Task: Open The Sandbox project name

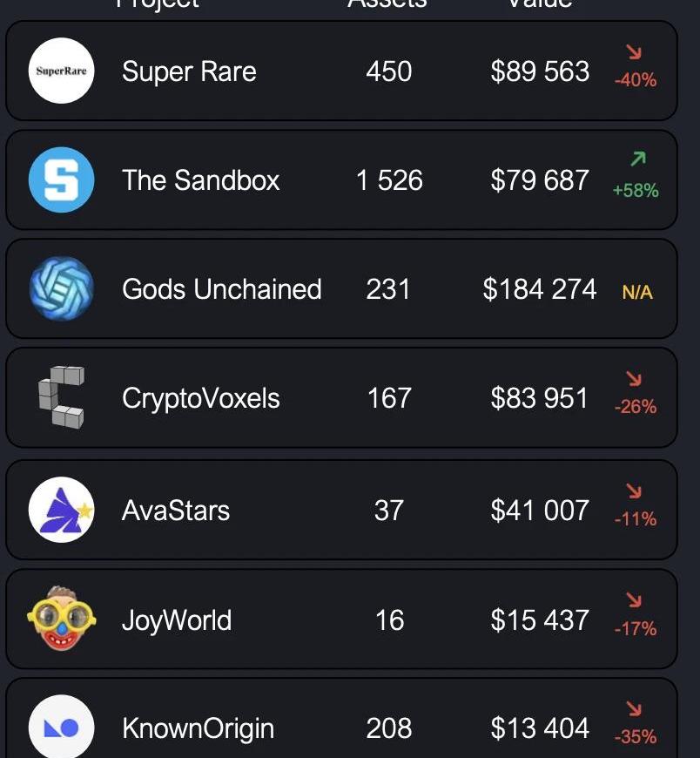Action: [200, 180]
